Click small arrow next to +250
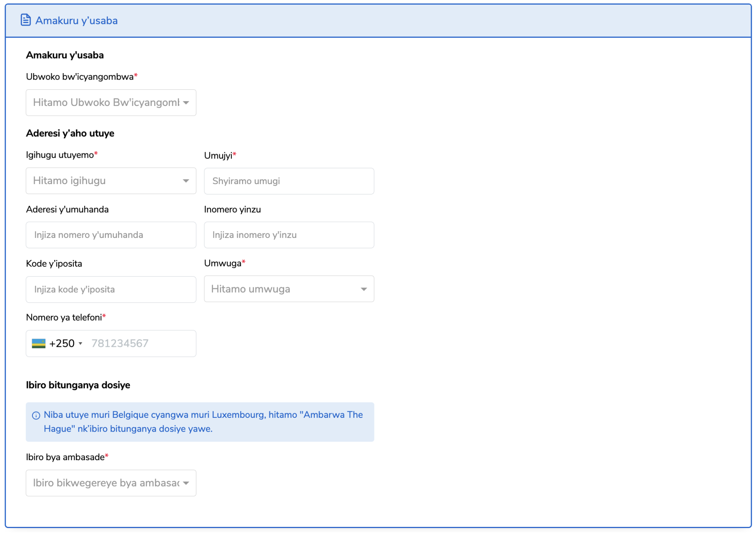Screen dimensions: 756x533 [81, 344]
